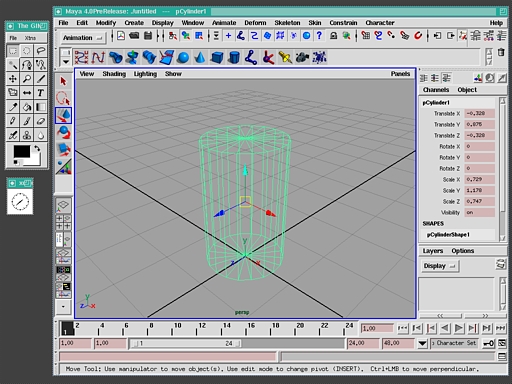Click the GIMP black foreground color swatch

[22, 151]
